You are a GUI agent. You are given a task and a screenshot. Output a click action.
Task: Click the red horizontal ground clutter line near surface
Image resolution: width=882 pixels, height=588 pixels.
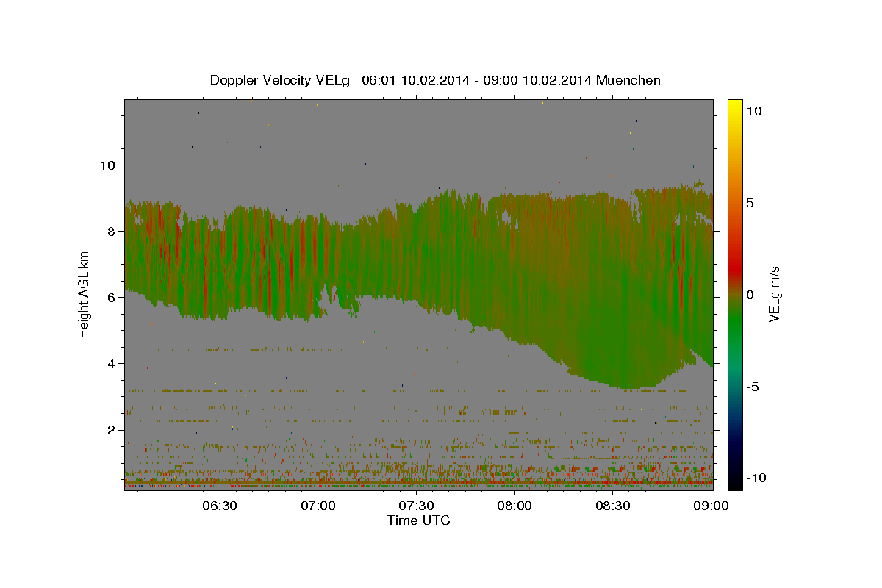(x=419, y=482)
